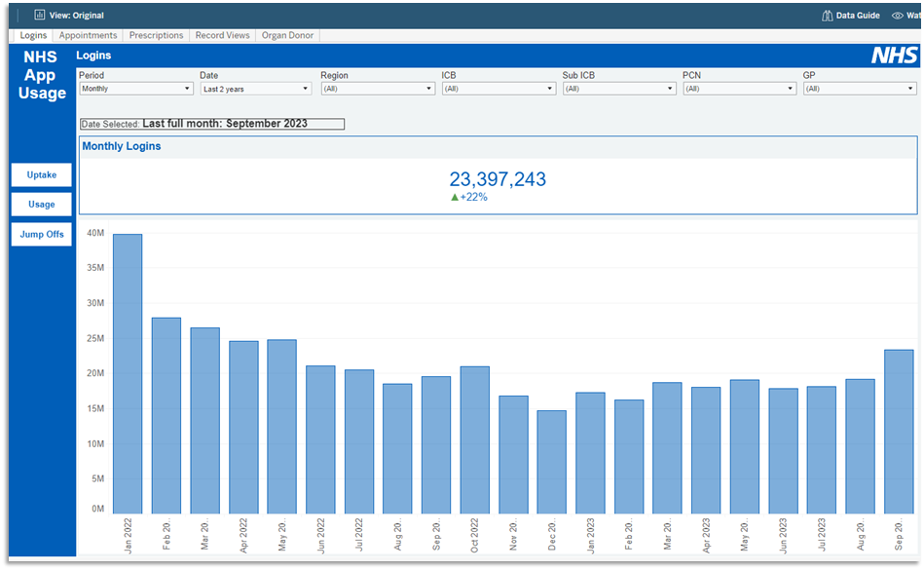Click the Date Selected: September 2023 box

click(212, 124)
